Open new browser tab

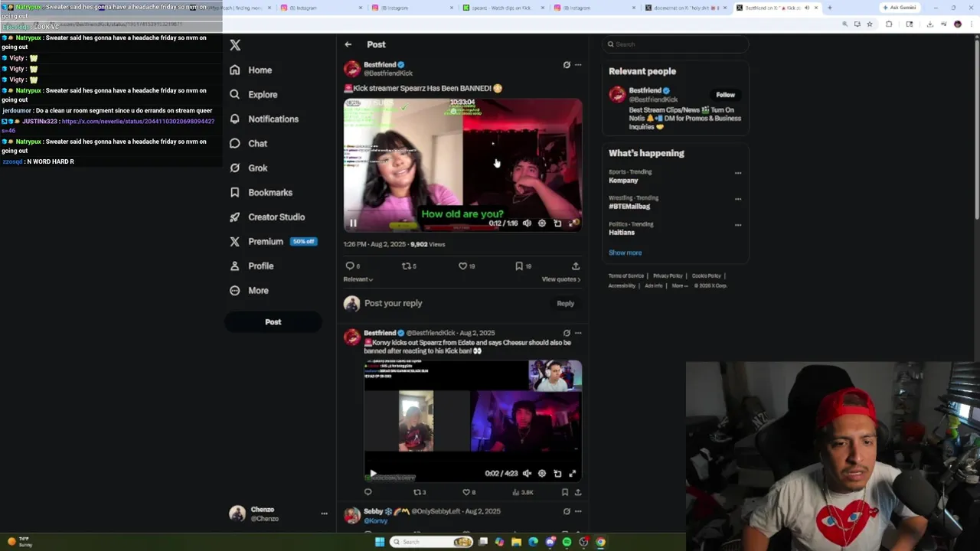tap(829, 8)
